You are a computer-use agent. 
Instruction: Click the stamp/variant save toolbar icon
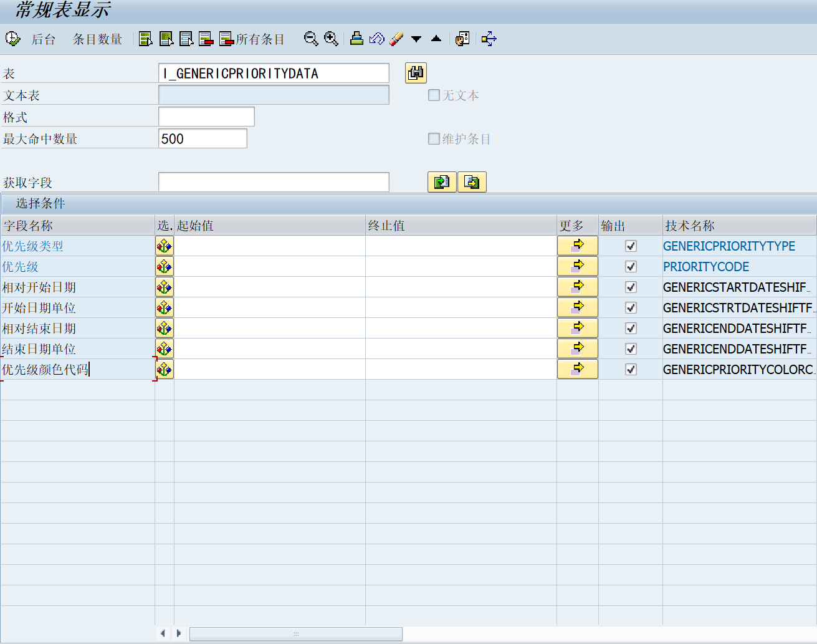pyautogui.click(x=356, y=39)
